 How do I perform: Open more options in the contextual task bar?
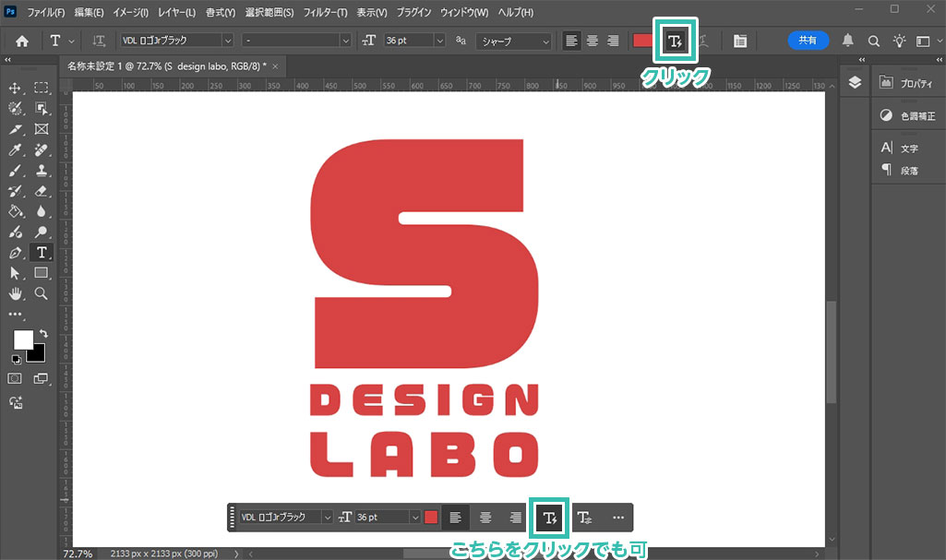pyautogui.click(x=617, y=518)
